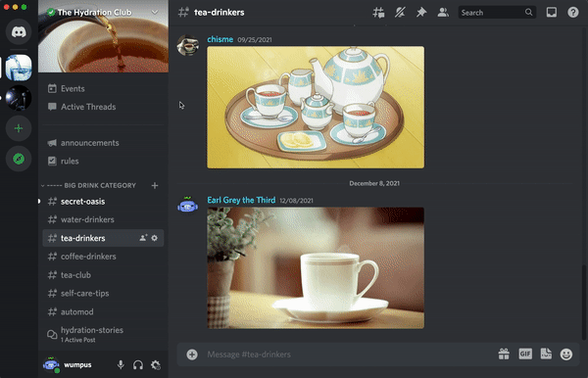This screenshot has height=378, width=588.
Task: Open water-drinkers channel
Action: click(103, 219)
